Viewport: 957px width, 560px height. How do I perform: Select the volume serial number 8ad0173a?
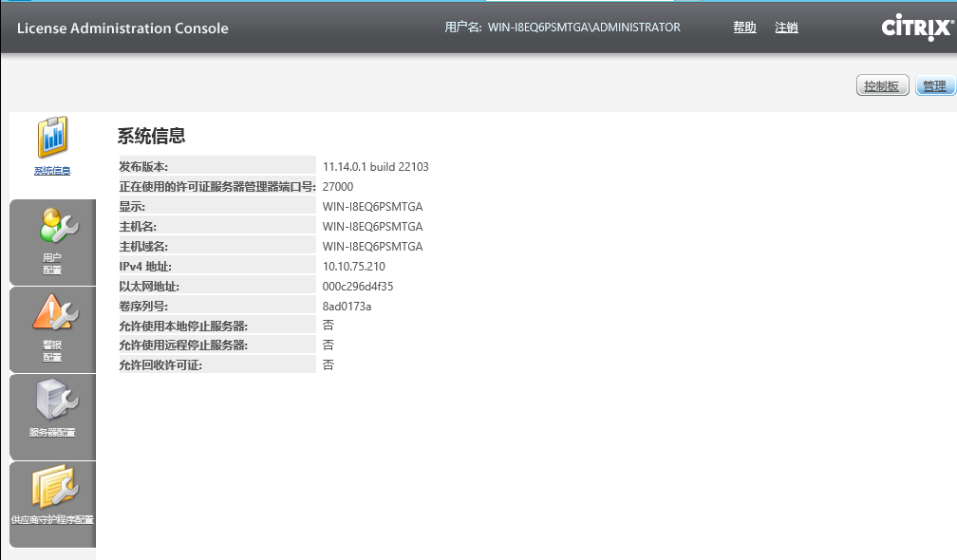[x=347, y=307]
